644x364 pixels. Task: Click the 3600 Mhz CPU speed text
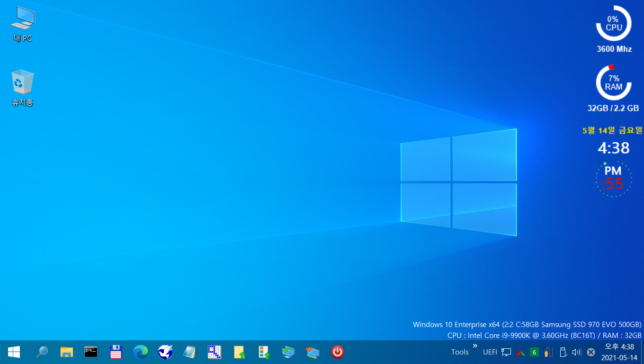pyautogui.click(x=614, y=49)
